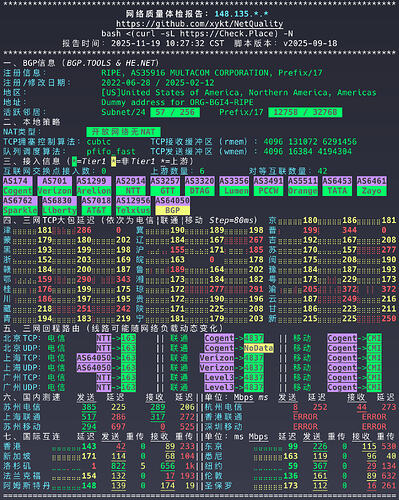Click the yellow AS64050 BGP badge
This screenshot has height=500, width=399.
tap(172, 206)
